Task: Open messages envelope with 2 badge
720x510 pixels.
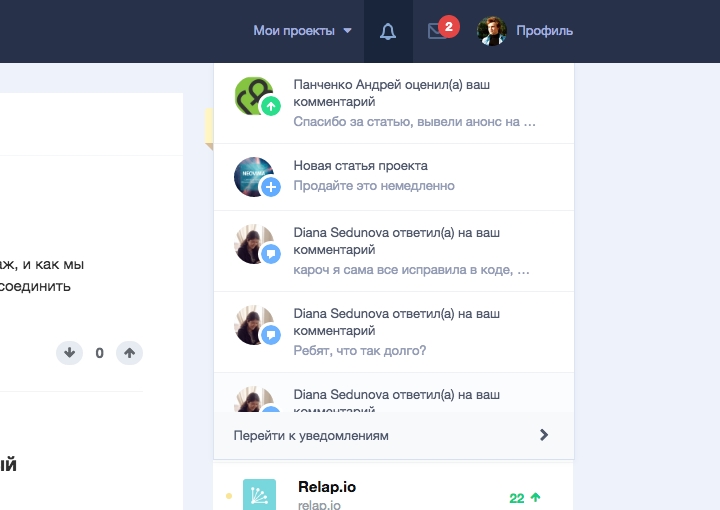Action: [x=437, y=31]
